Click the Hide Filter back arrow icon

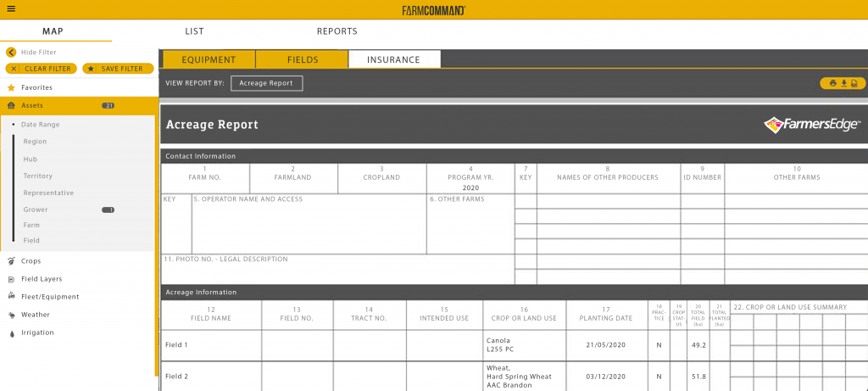point(11,52)
